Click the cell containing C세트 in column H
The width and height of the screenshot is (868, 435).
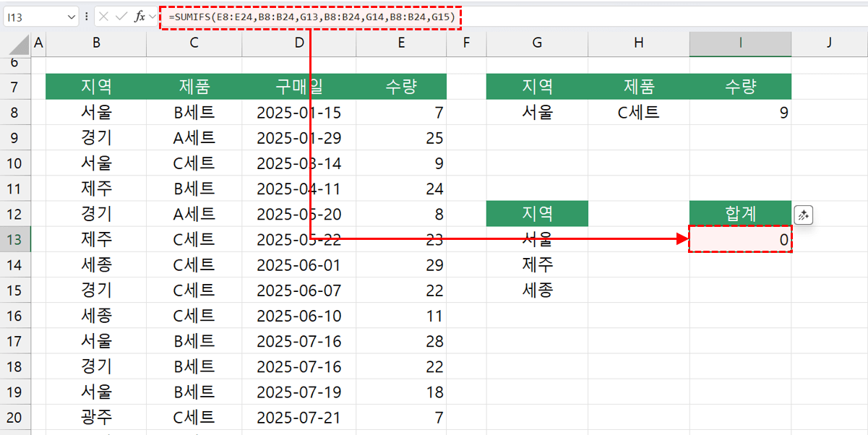tap(638, 113)
